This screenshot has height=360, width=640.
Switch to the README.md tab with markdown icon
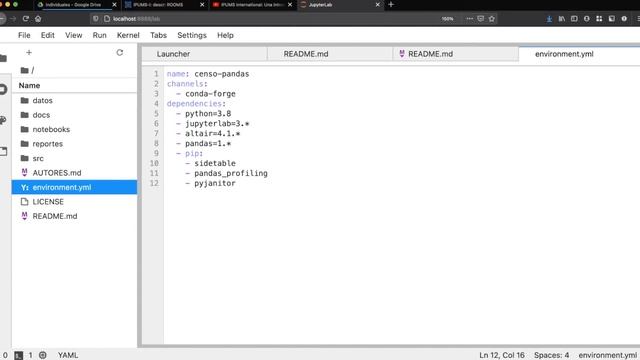[456, 54]
